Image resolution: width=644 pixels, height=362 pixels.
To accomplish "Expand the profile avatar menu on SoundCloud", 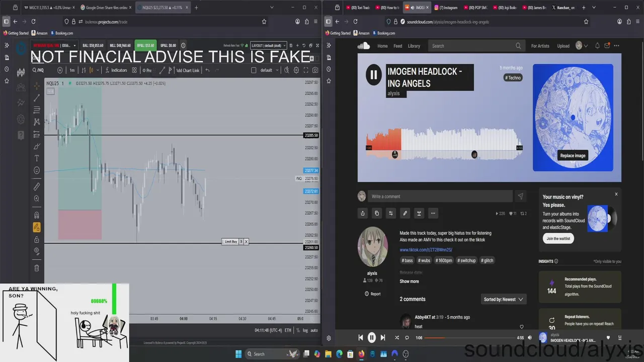I will click(581, 46).
